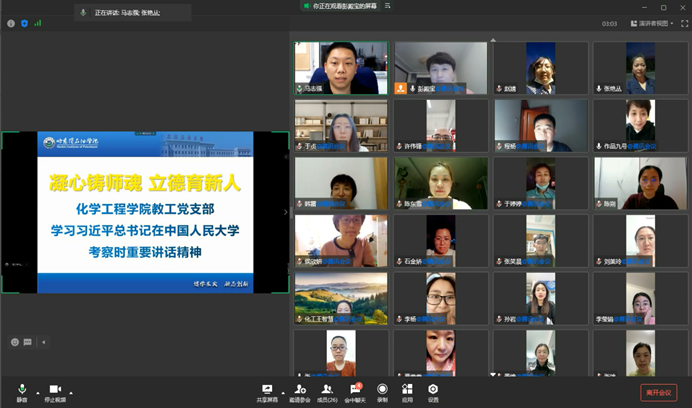Select the 化学工程学院 shared slide thumbnail
The width and height of the screenshot is (692, 408).
point(145,212)
